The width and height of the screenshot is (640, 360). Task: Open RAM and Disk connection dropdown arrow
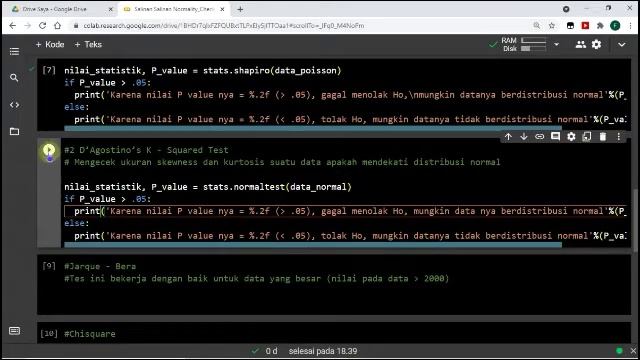pyautogui.click(x=556, y=44)
